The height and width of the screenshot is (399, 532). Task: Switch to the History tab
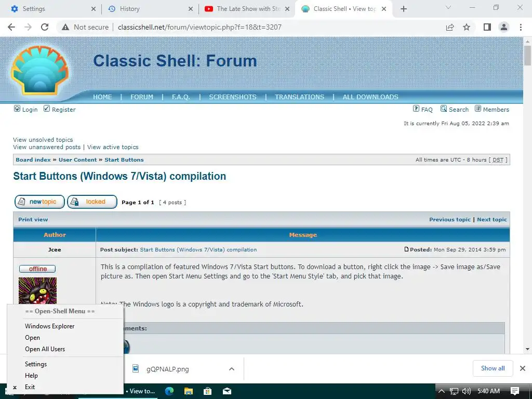pyautogui.click(x=149, y=9)
